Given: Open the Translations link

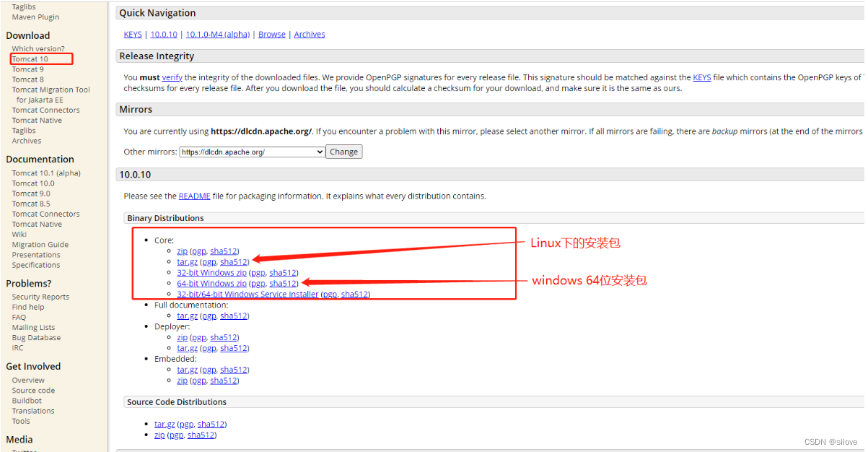Looking at the screenshot, I should [x=33, y=411].
